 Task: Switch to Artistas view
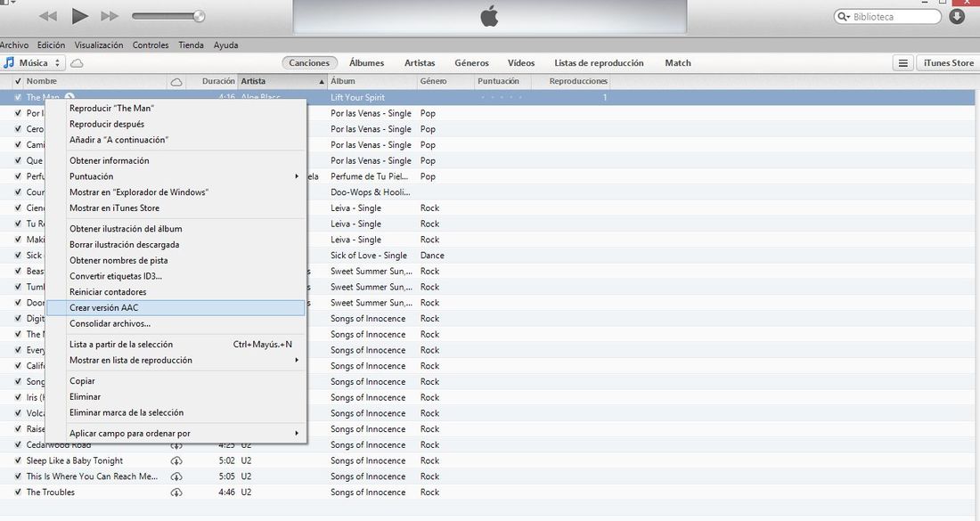pyautogui.click(x=420, y=63)
